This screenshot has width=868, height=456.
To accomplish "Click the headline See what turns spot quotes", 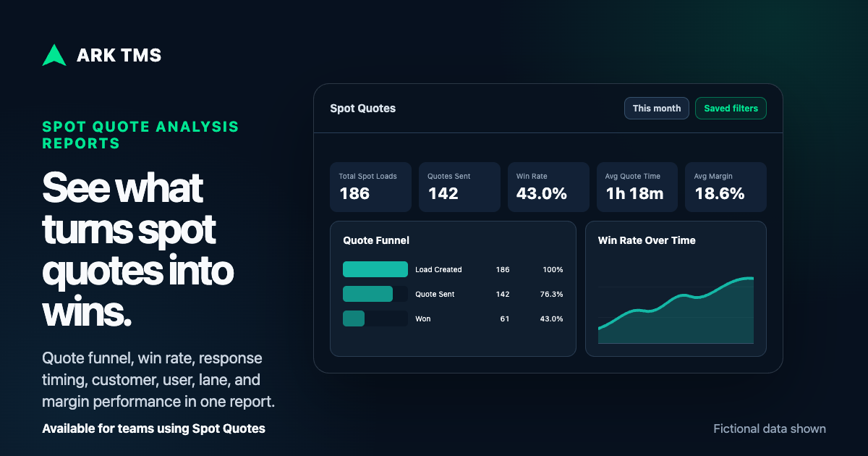I will [138, 250].
